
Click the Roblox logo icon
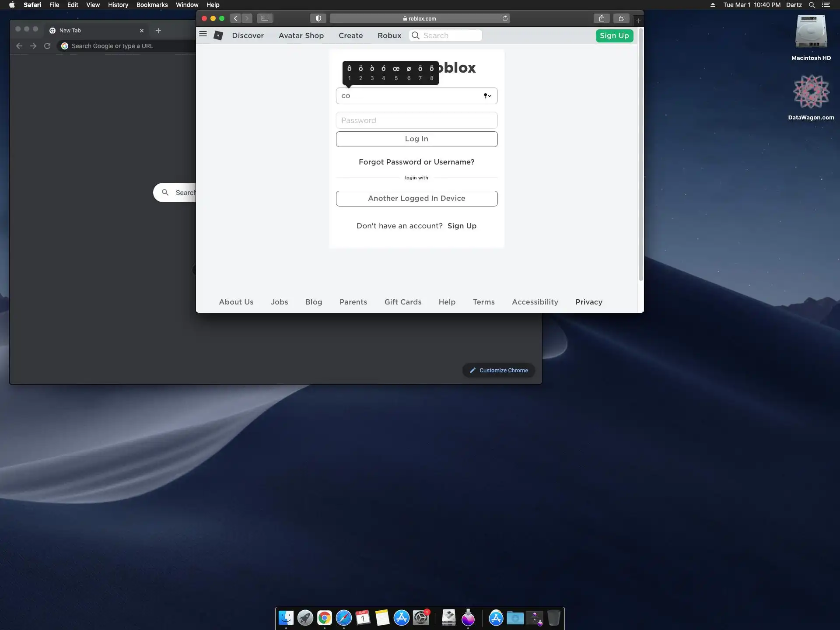pyautogui.click(x=218, y=35)
